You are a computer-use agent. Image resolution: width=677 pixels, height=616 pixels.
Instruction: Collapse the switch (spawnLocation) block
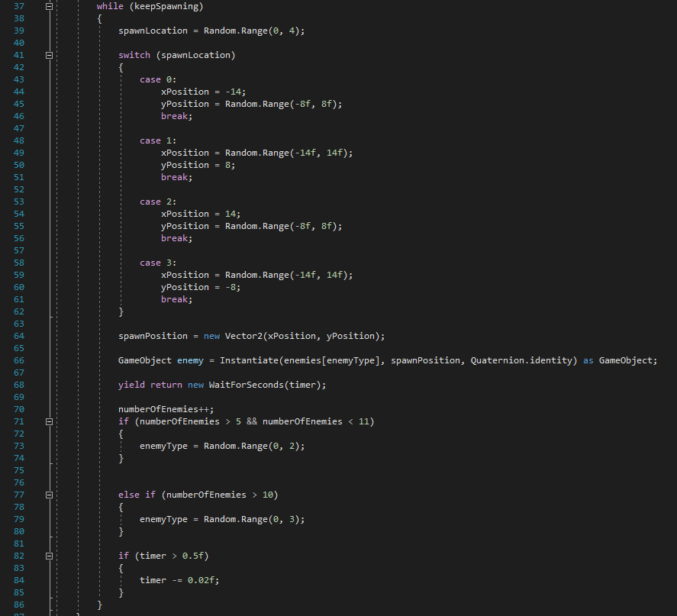(49, 55)
